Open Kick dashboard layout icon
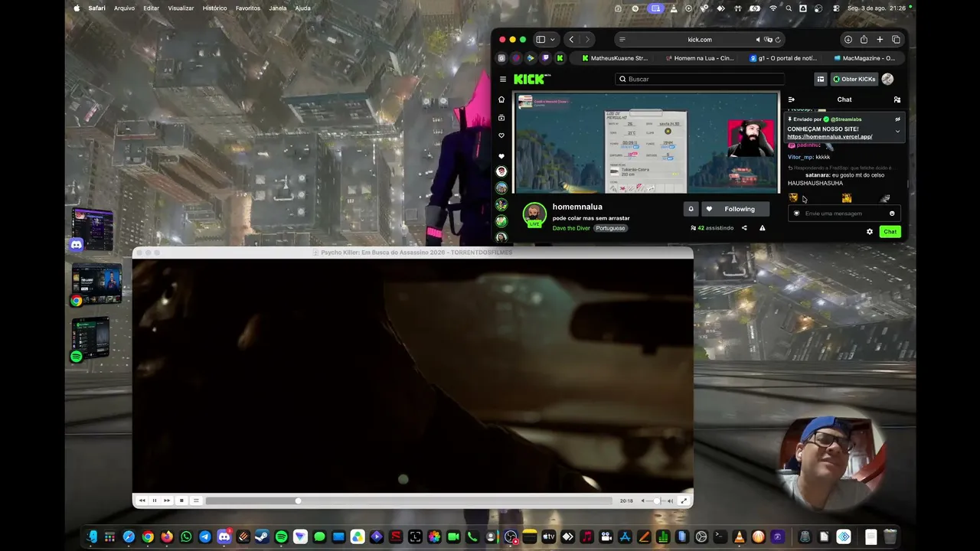The height and width of the screenshot is (551, 980). click(820, 79)
